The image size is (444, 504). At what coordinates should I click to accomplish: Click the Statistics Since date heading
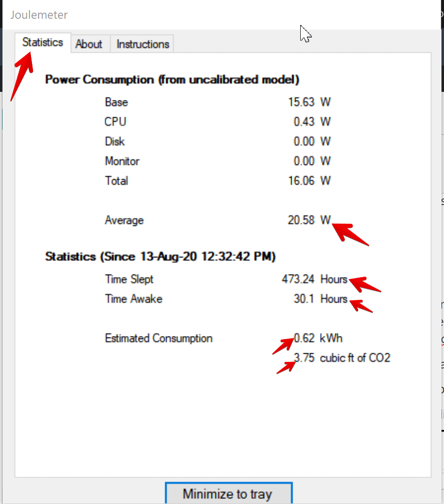click(161, 256)
